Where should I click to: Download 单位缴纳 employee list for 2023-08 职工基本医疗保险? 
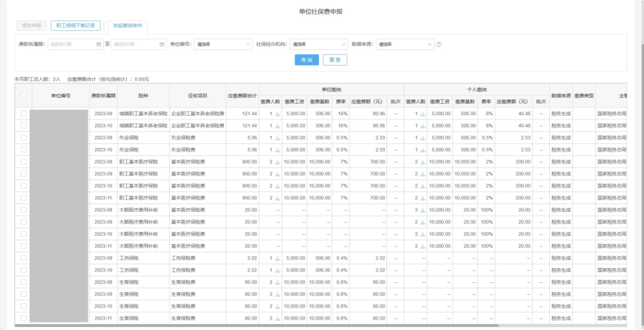click(277, 162)
